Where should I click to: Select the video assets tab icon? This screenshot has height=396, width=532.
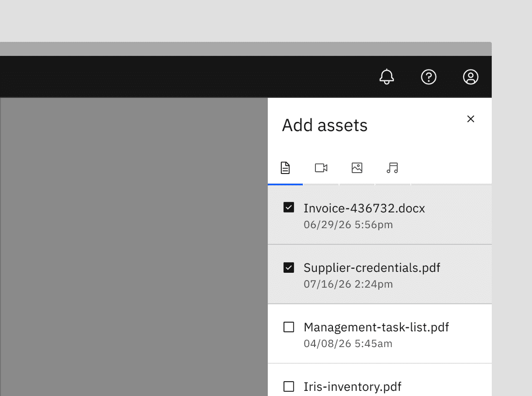pyautogui.click(x=321, y=168)
